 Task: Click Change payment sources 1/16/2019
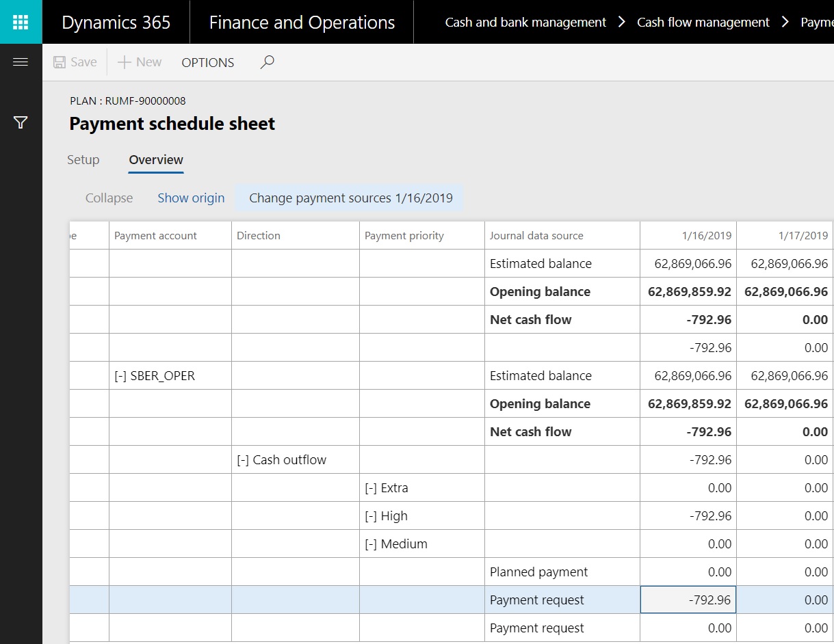(x=351, y=198)
